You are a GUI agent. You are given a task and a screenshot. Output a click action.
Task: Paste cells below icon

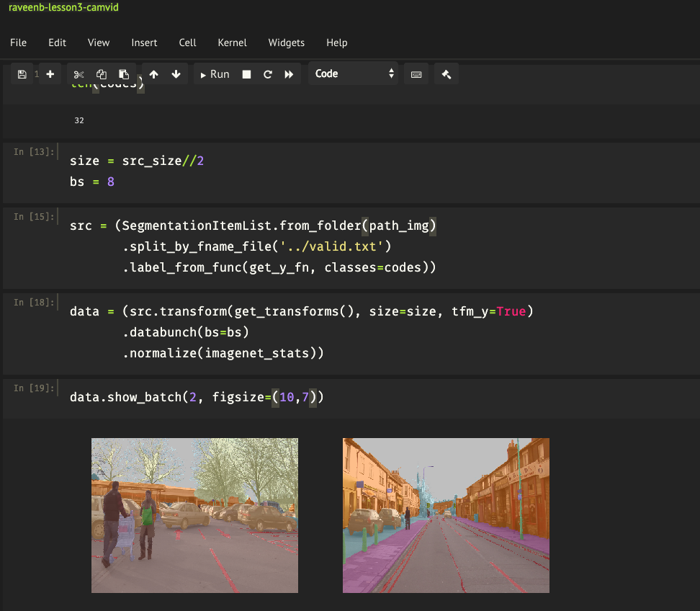click(x=124, y=74)
